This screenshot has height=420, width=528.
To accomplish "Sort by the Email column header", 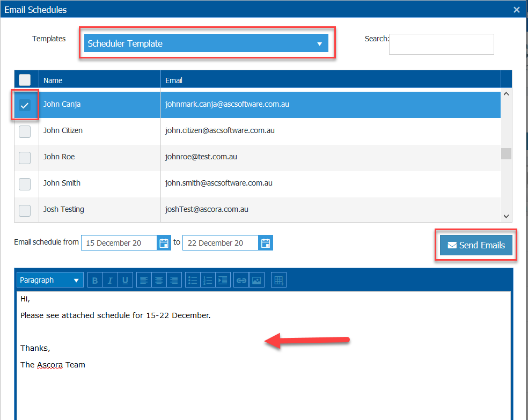I will point(174,80).
